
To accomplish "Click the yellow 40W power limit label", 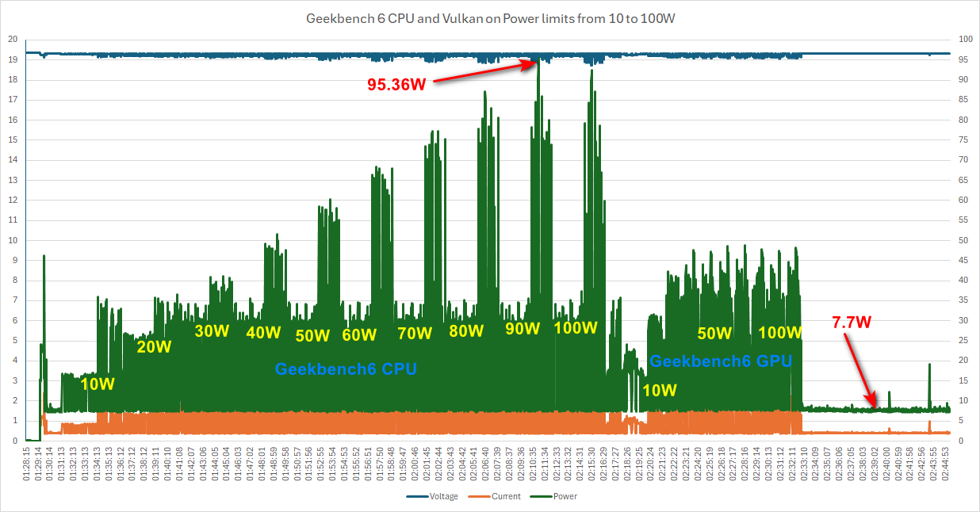I will coord(263,332).
